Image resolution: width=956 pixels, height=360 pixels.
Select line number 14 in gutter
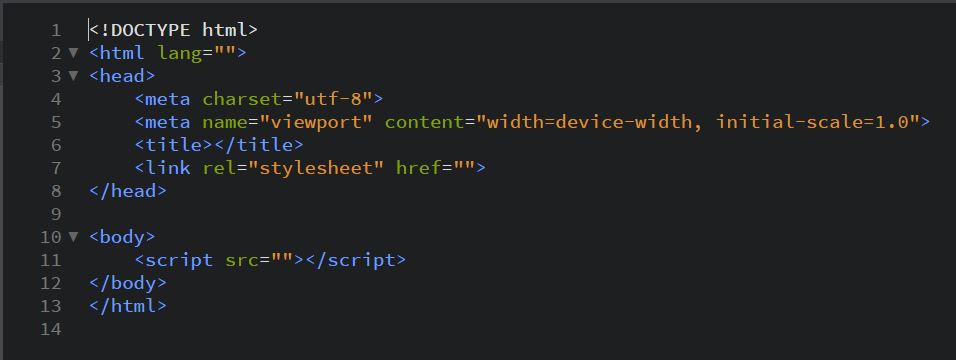click(x=51, y=329)
